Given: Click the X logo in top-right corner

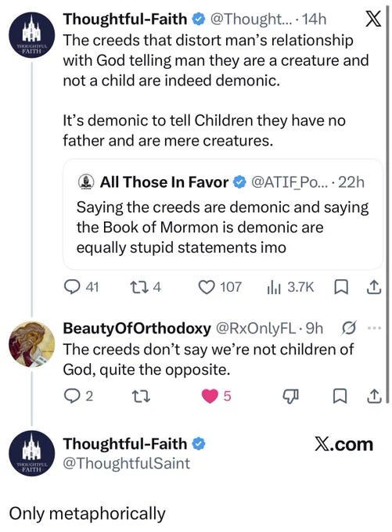Looking at the screenshot, I should [x=373, y=19].
